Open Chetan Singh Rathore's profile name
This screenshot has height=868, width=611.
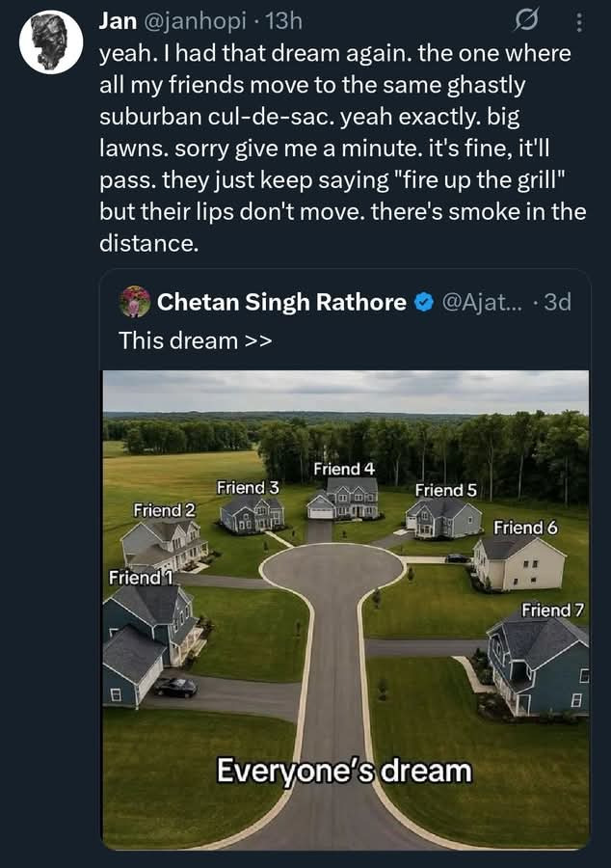(281, 302)
